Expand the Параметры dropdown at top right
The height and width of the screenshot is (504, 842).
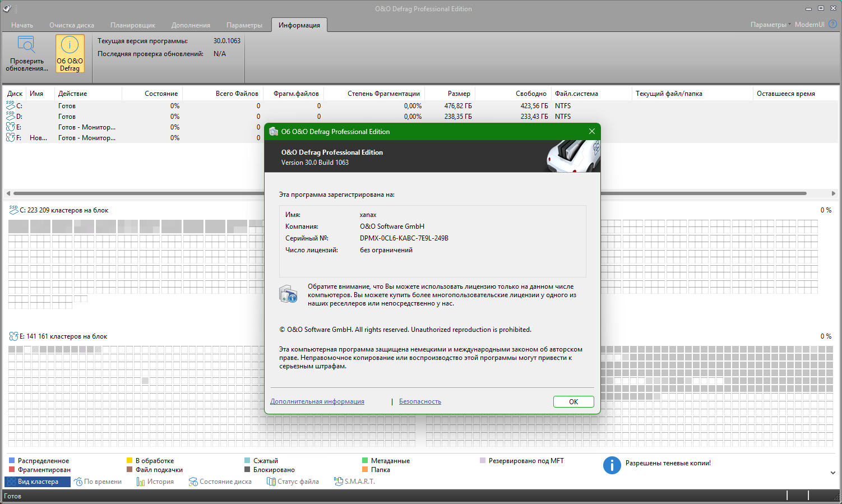(771, 24)
